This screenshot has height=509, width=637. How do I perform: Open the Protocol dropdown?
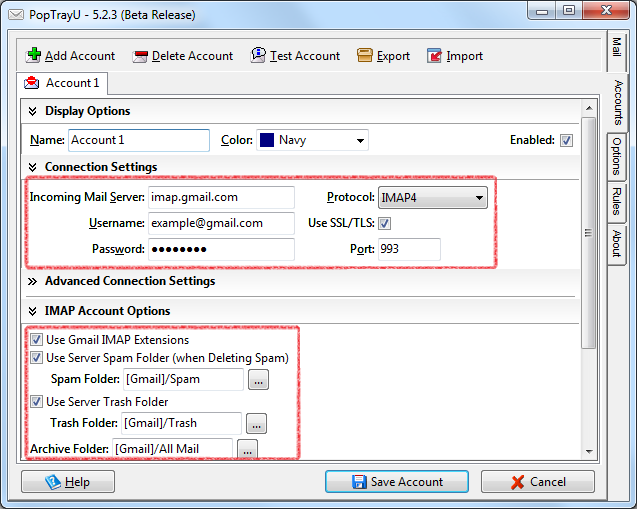click(433, 198)
